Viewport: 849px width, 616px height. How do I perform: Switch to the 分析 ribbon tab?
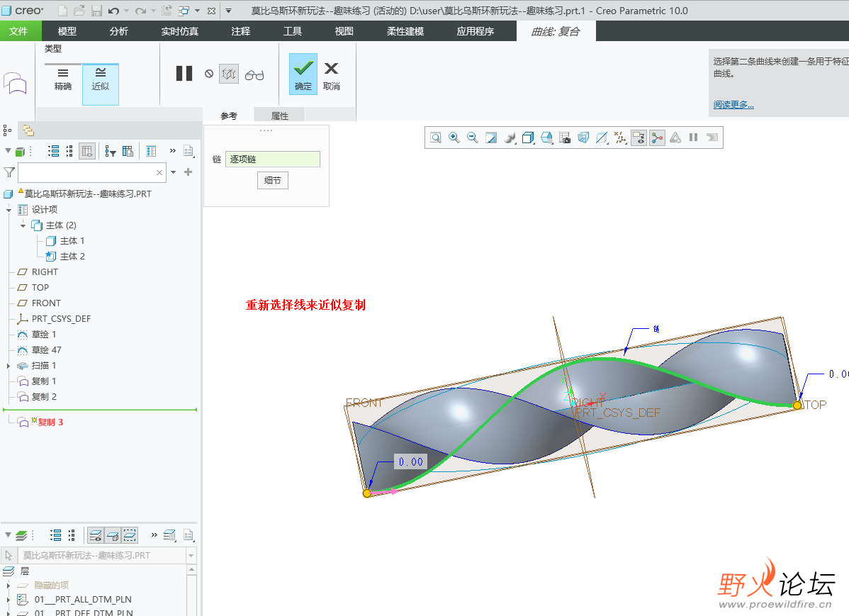(118, 31)
